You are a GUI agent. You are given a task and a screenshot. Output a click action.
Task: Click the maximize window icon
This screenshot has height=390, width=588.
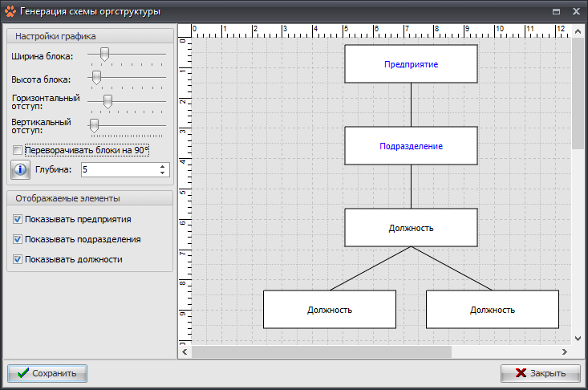tap(555, 12)
